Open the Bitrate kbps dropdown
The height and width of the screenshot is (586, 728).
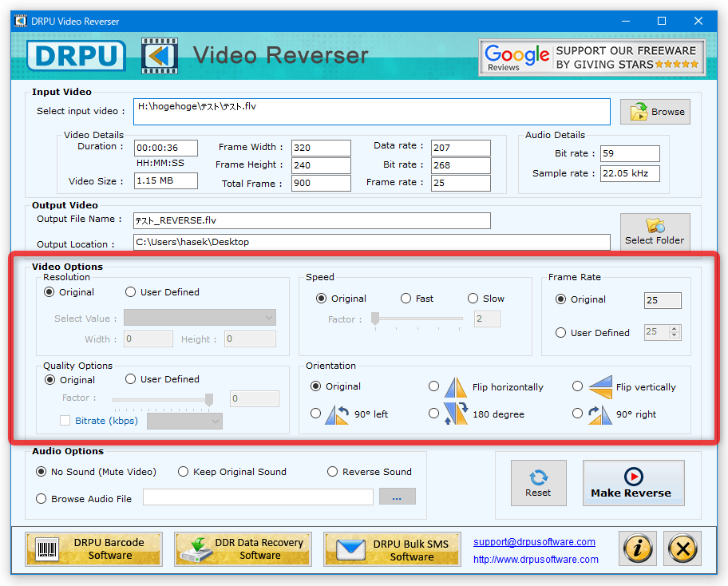point(184,422)
